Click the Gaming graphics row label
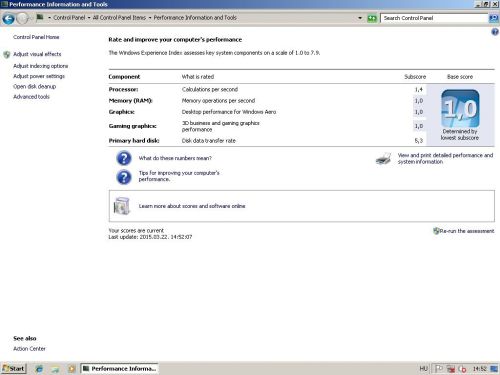This screenshot has width=500, height=375. (x=132, y=126)
